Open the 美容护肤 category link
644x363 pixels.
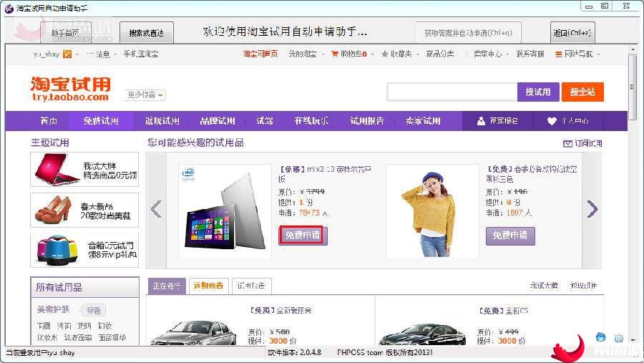pos(53,309)
